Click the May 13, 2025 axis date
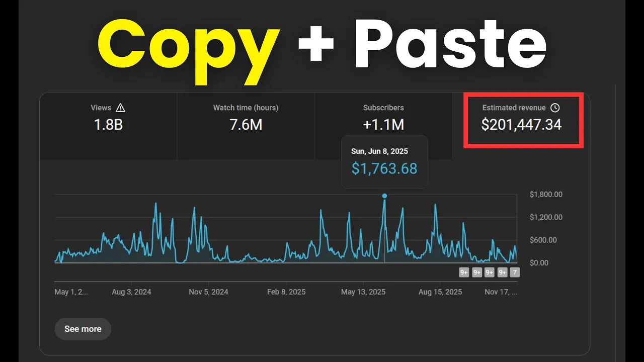Image resolution: width=644 pixels, height=362 pixels. point(363,292)
